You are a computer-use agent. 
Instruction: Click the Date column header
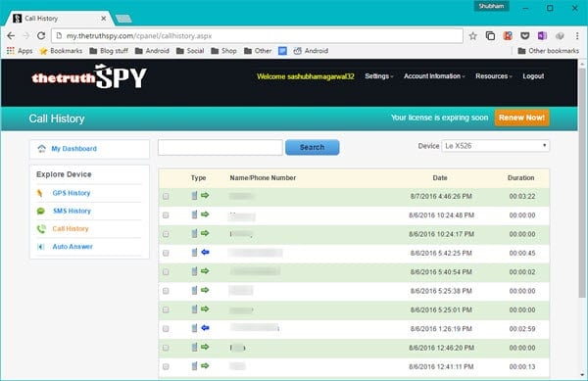[440, 178]
